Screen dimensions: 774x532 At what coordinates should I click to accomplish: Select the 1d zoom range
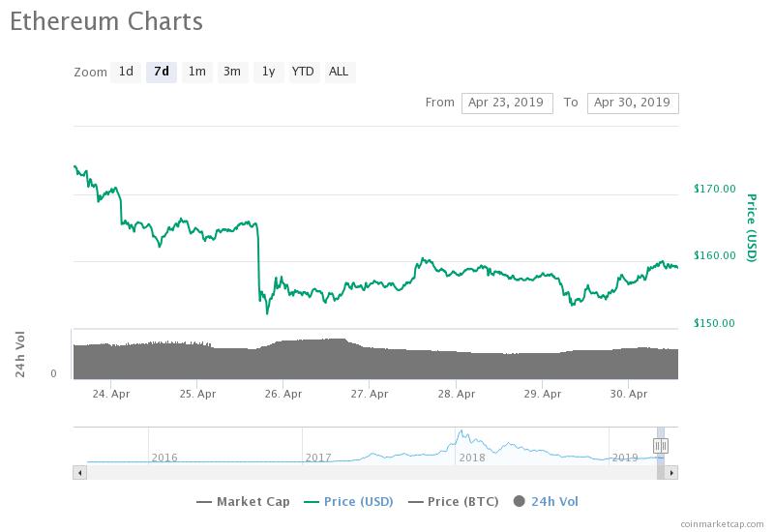(x=126, y=72)
